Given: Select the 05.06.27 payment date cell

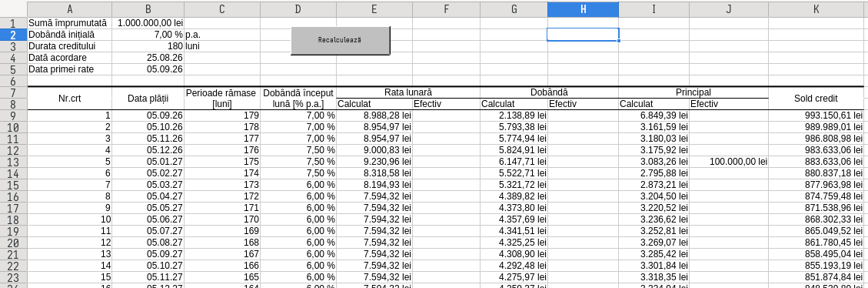Looking at the screenshot, I should (x=148, y=219).
